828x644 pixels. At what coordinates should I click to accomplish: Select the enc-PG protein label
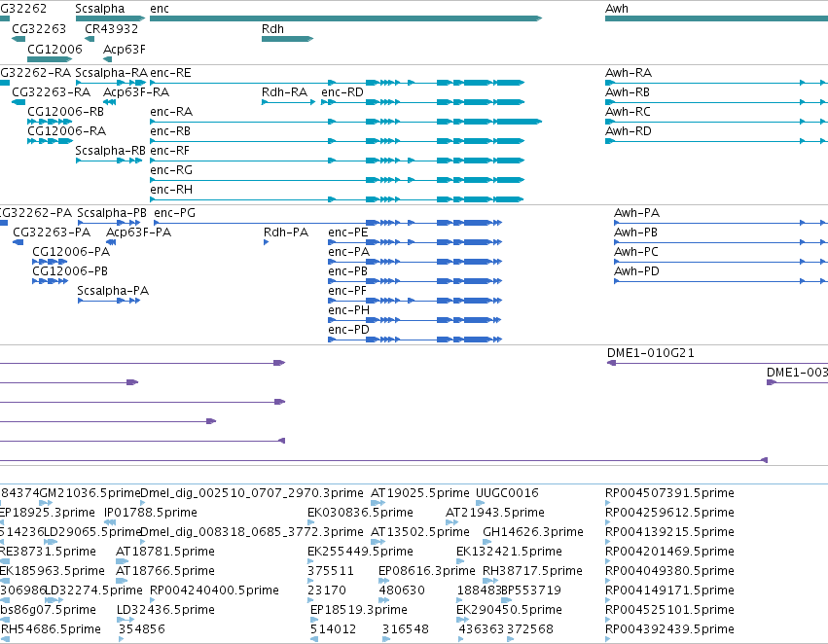175,213
